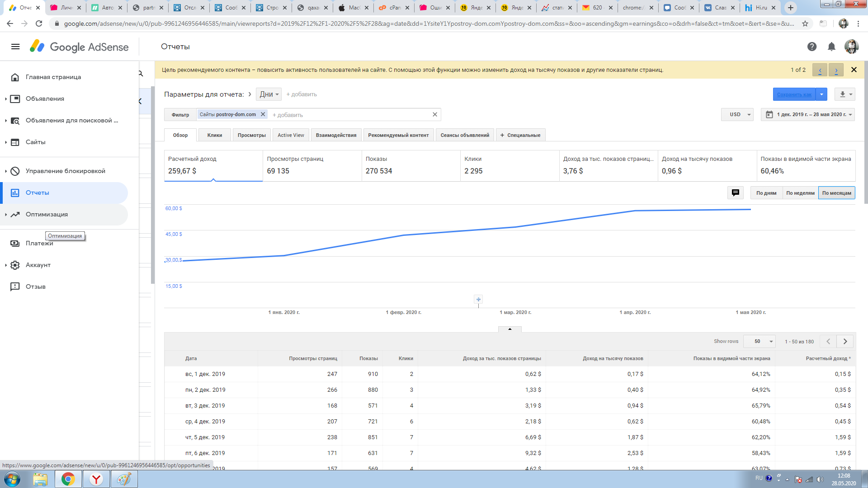This screenshot has height=488, width=868.
Task: Open Платежи in the sidebar
Action: coord(39,244)
